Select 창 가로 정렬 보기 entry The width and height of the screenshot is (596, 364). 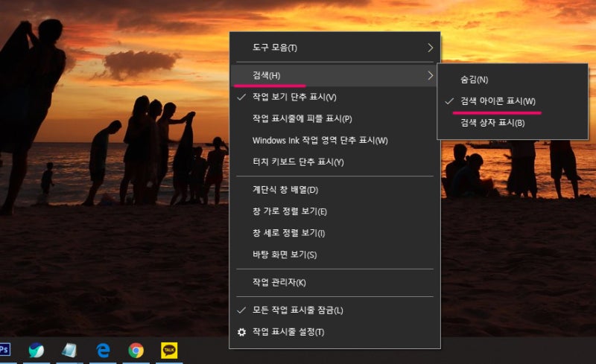click(335, 211)
